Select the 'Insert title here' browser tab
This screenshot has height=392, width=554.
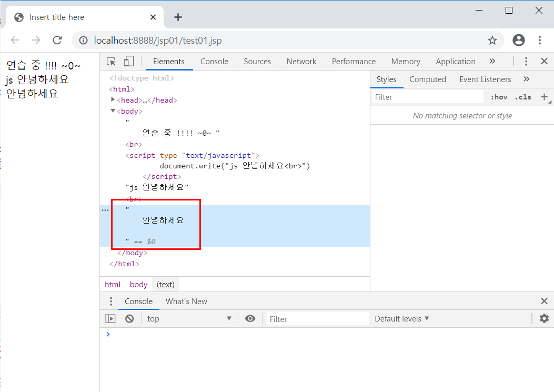(85, 17)
